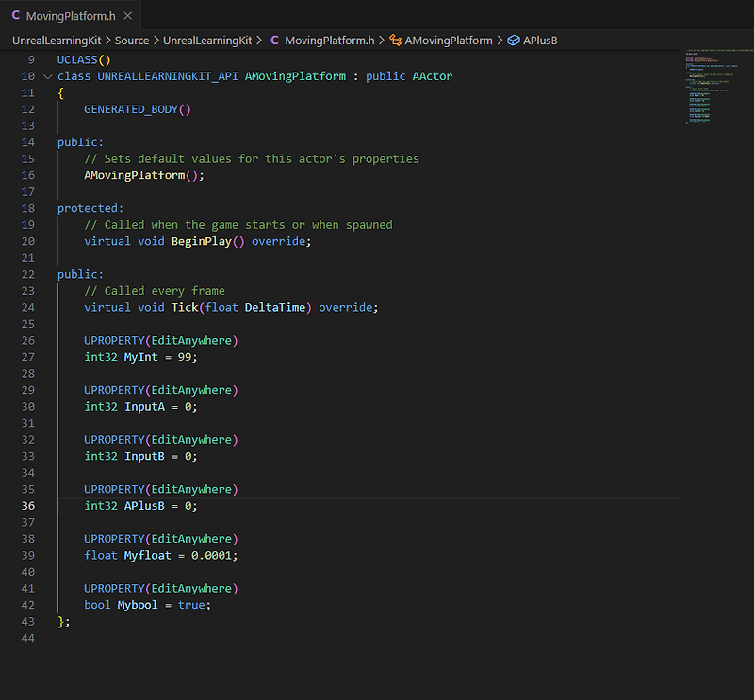Click line number 36 in the gutter
The height and width of the screenshot is (700, 754).
(28, 505)
